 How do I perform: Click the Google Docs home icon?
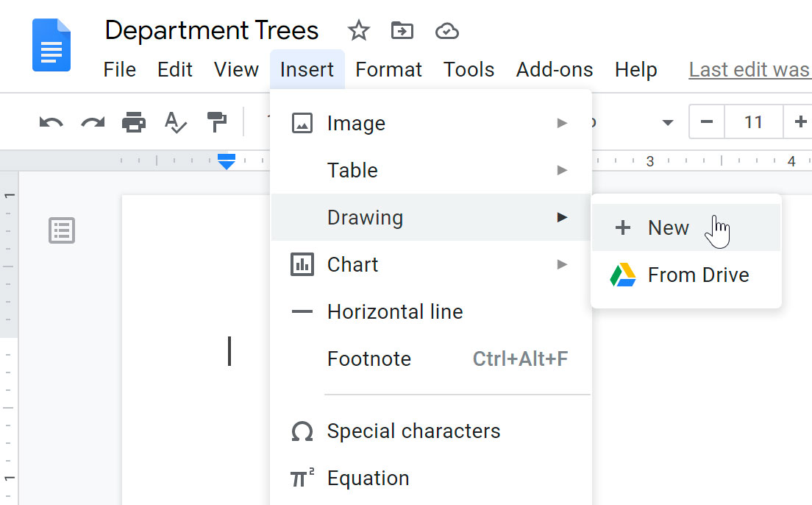tap(51, 46)
